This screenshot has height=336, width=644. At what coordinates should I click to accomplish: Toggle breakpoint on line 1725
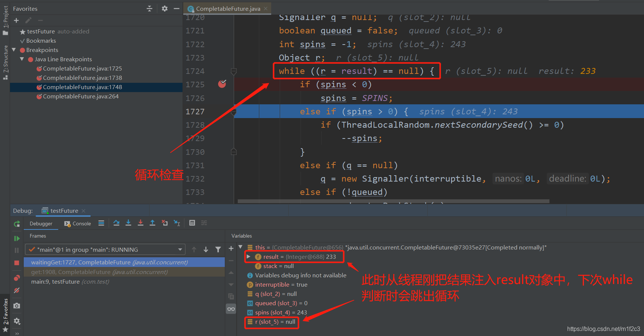click(x=222, y=84)
